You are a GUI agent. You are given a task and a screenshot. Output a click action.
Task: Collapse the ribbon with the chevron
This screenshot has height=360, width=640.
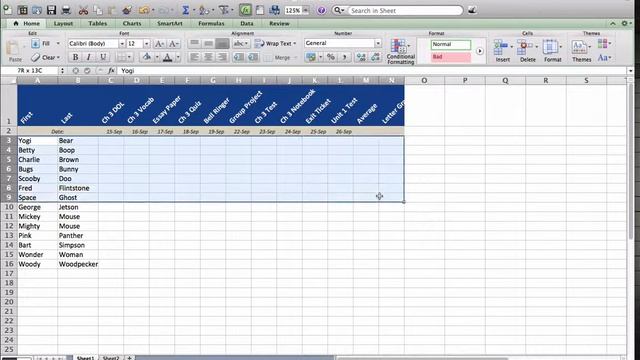613,24
